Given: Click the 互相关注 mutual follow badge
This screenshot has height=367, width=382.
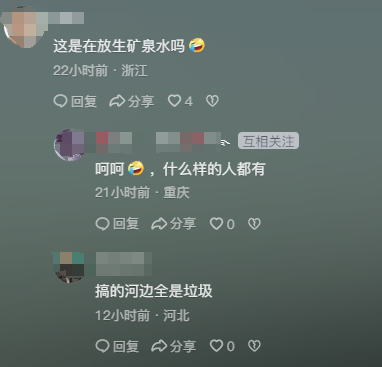Looking at the screenshot, I should click(x=268, y=141).
